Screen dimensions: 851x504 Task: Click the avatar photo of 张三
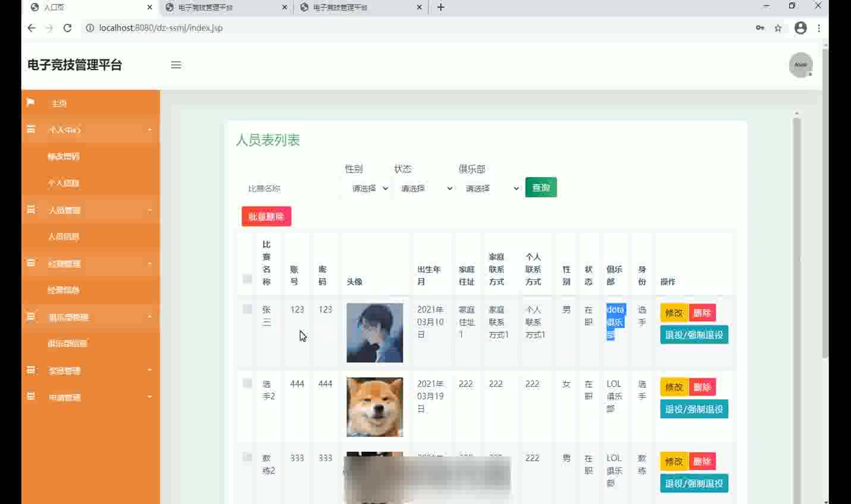[x=374, y=333]
